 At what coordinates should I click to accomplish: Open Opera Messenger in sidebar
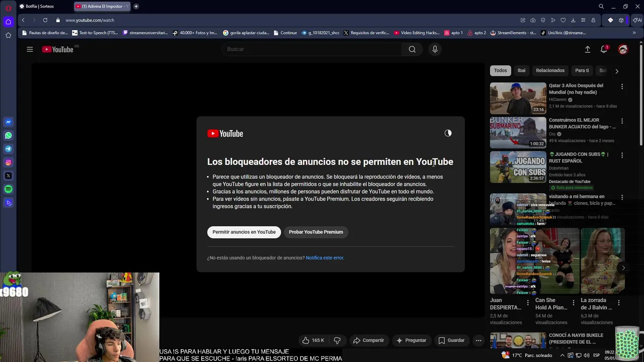click(x=8, y=122)
